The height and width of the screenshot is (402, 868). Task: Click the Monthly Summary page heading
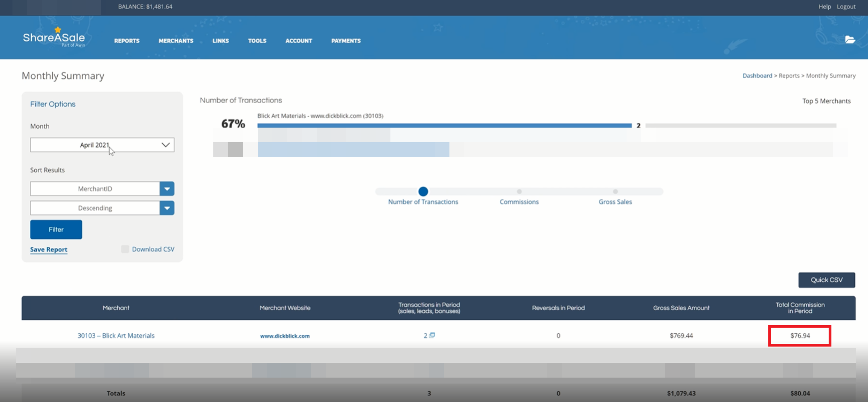coord(63,76)
